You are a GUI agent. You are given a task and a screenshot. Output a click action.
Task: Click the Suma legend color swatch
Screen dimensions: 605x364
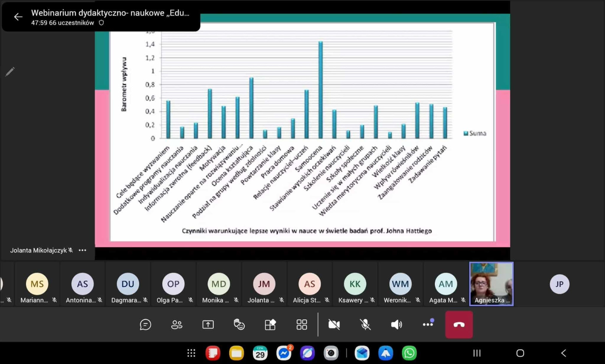tap(466, 133)
